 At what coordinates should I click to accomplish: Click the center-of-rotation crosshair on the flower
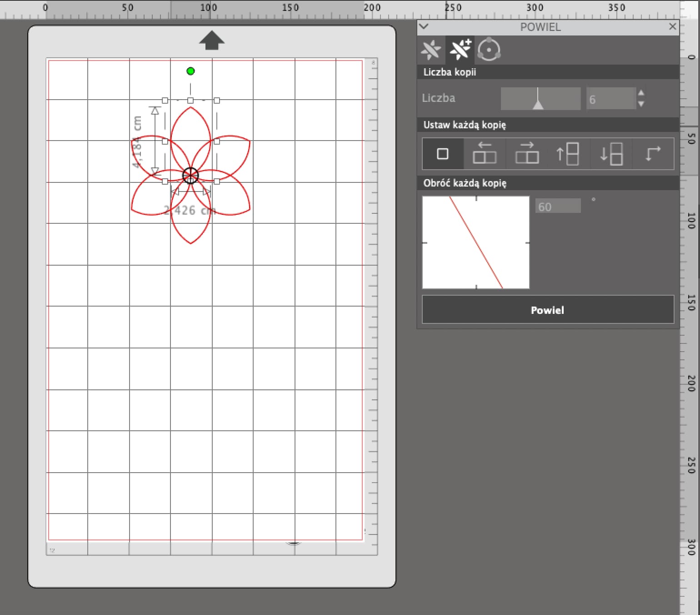pos(190,176)
